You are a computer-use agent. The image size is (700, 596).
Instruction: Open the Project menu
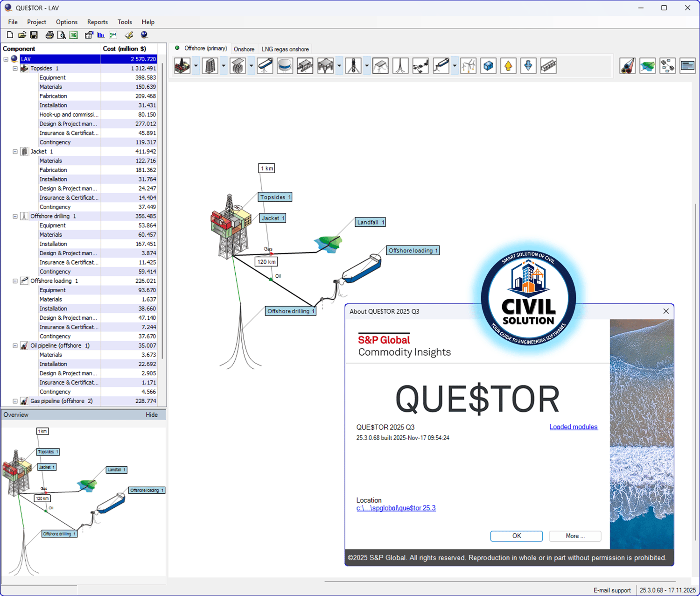coord(36,22)
